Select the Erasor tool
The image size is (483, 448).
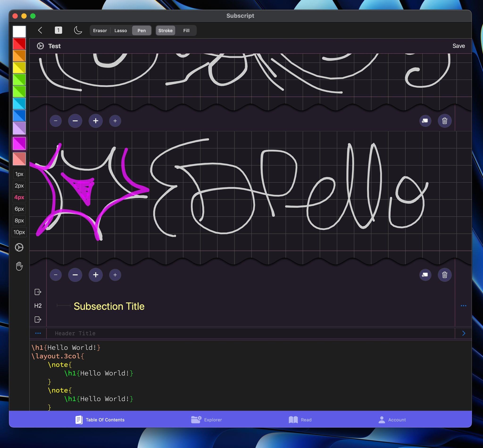tap(100, 30)
